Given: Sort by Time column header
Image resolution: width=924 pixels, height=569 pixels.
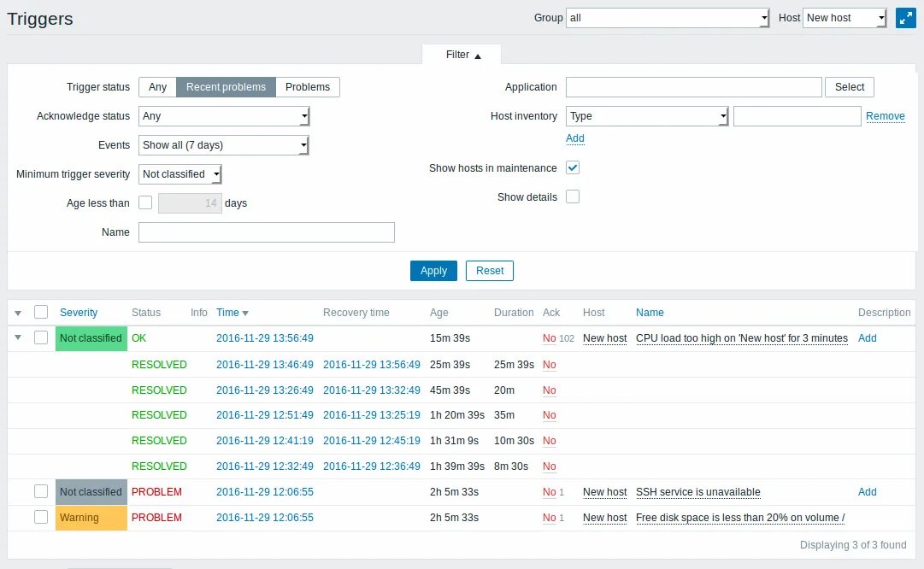Looking at the screenshot, I should click(x=232, y=313).
